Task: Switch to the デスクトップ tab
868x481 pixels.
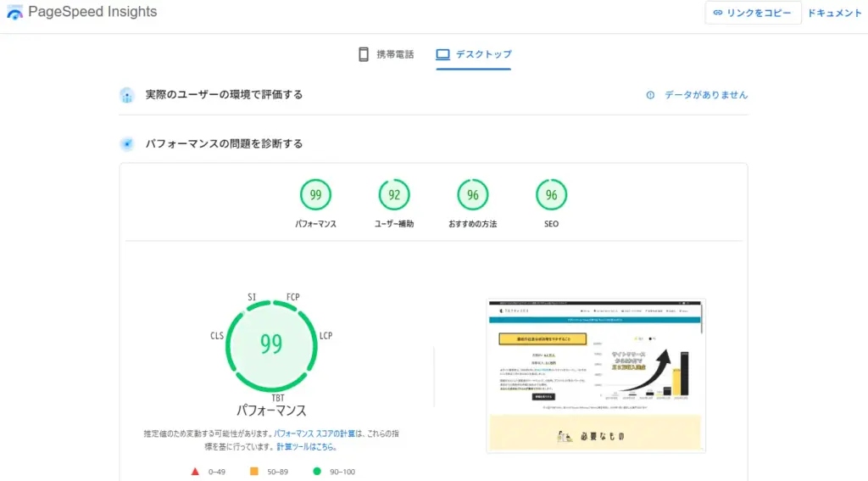Action: click(473, 54)
